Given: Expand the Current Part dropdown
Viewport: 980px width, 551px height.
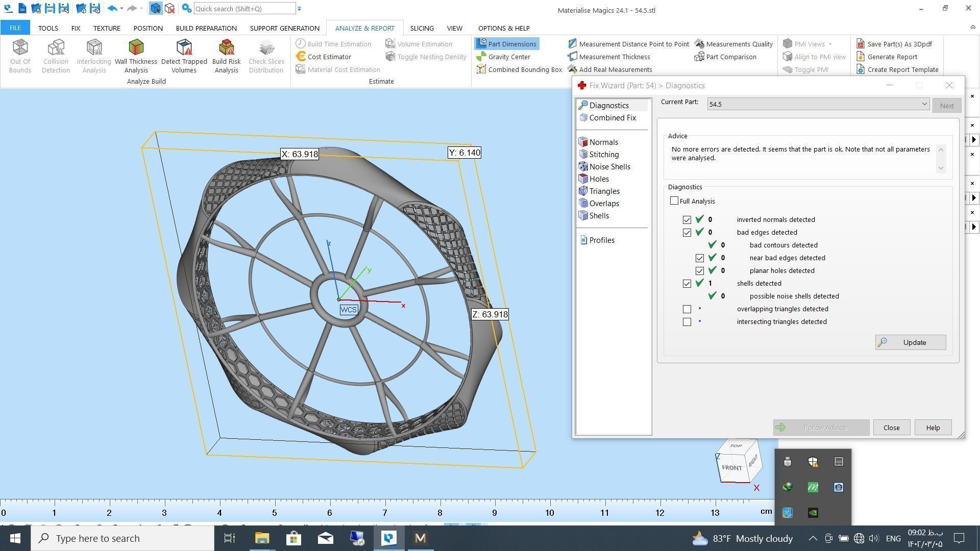Looking at the screenshot, I should [924, 104].
